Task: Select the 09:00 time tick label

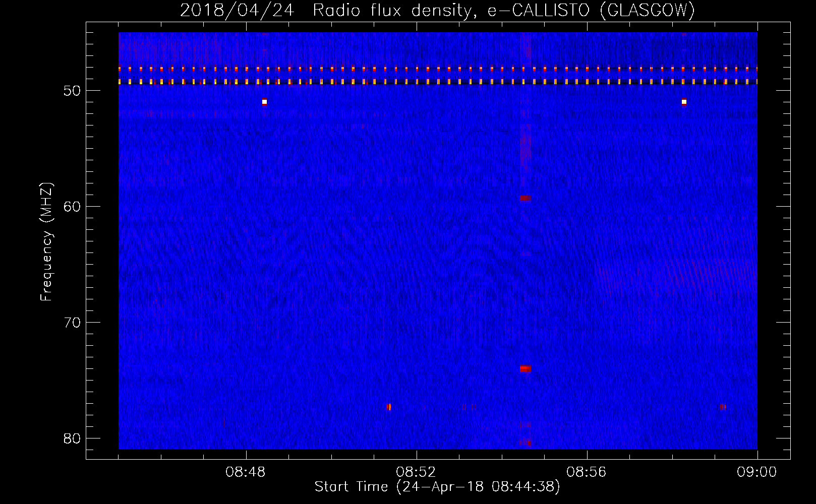Action: (756, 472)
